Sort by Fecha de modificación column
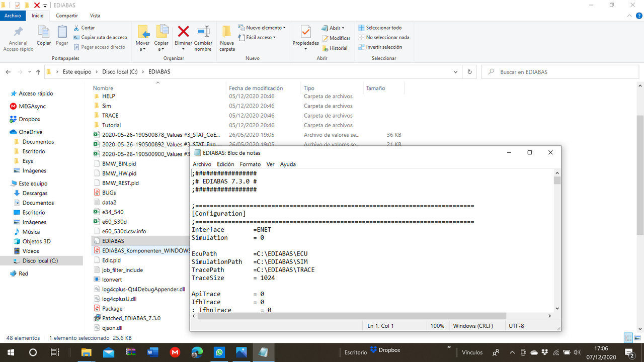This screenshot has width=644, height=362. pyautogui.click(x=256, y=88)
